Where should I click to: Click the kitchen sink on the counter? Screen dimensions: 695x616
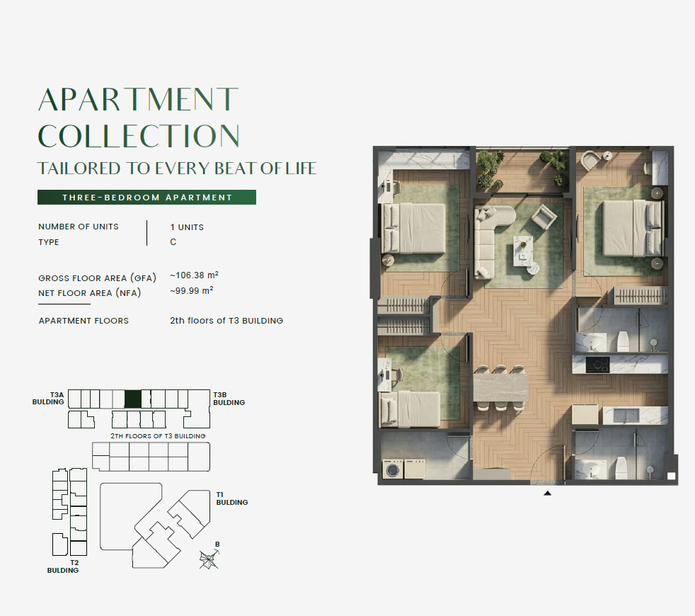(x=626, y=416)
